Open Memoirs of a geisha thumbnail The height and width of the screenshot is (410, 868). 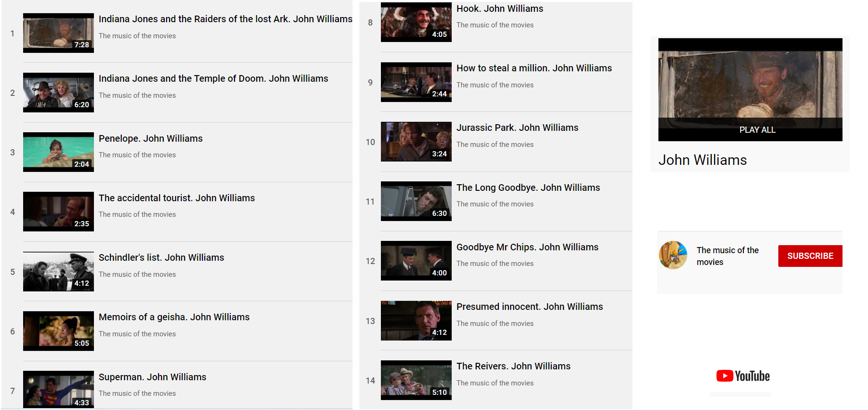click(x=59, y=331)
